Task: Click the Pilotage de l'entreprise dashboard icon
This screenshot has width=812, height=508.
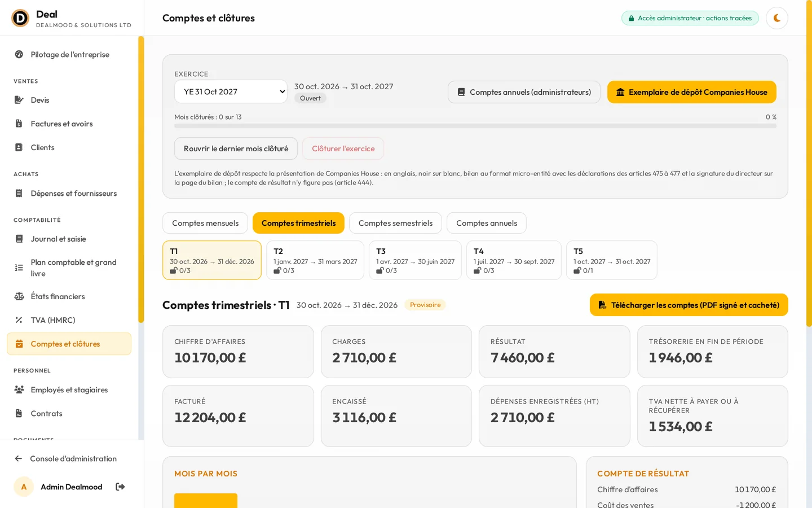Action: tap(19, 54)
